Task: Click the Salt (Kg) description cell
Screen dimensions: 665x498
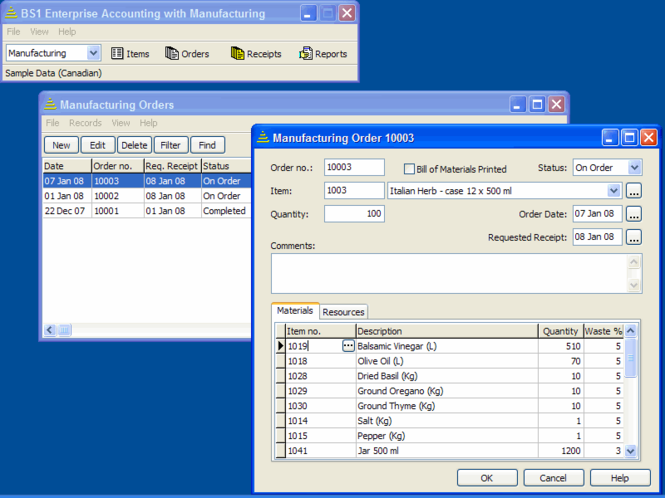Action: click(447, 421)
